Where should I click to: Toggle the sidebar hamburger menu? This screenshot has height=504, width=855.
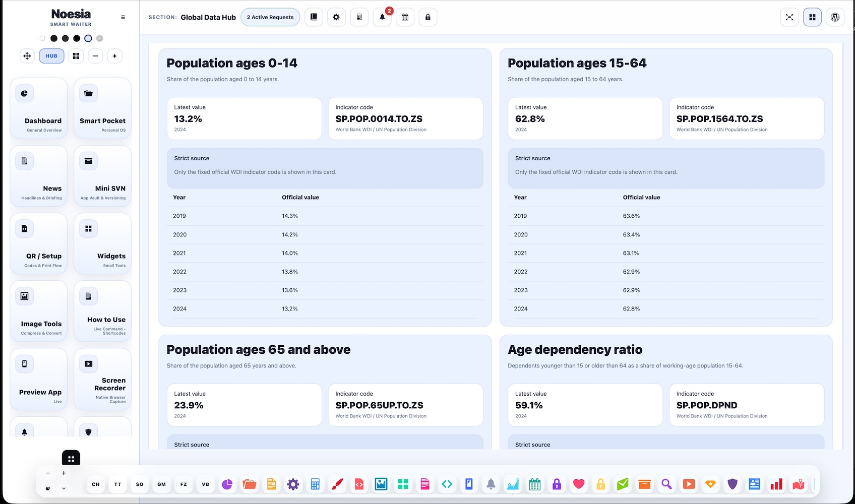[123, 17]
